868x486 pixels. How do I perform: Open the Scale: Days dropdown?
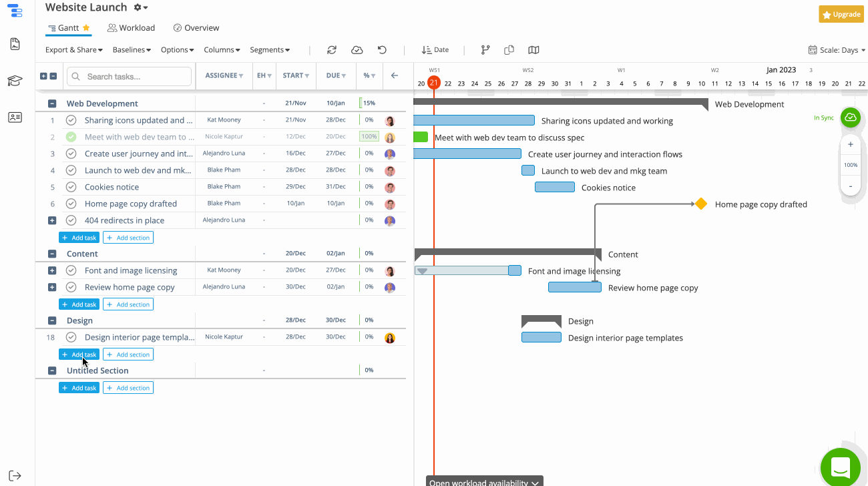coord(837,50)
